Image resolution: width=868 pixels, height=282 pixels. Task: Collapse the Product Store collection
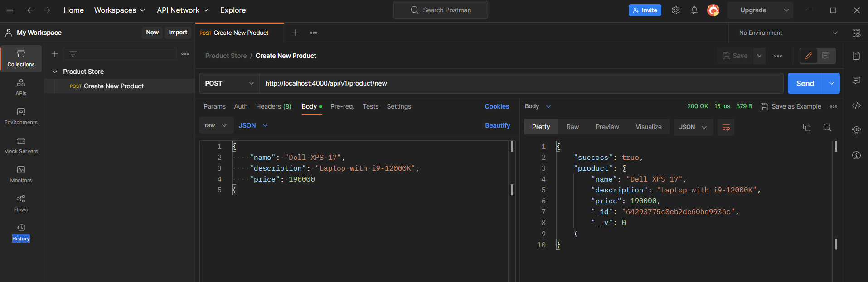coord(55,72)
